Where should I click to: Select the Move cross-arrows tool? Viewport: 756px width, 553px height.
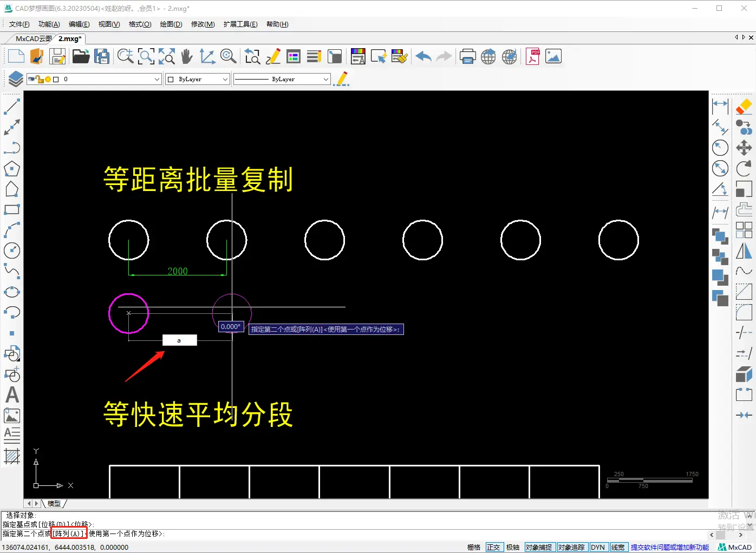(x=744, y=148)
